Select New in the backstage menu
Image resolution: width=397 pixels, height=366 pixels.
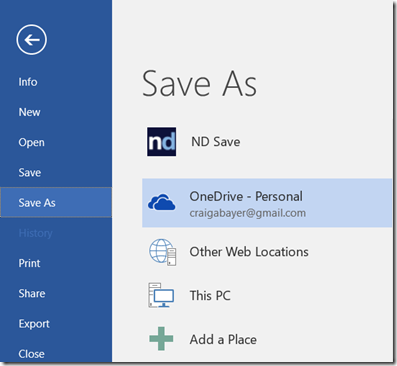[x=29, y=112]
